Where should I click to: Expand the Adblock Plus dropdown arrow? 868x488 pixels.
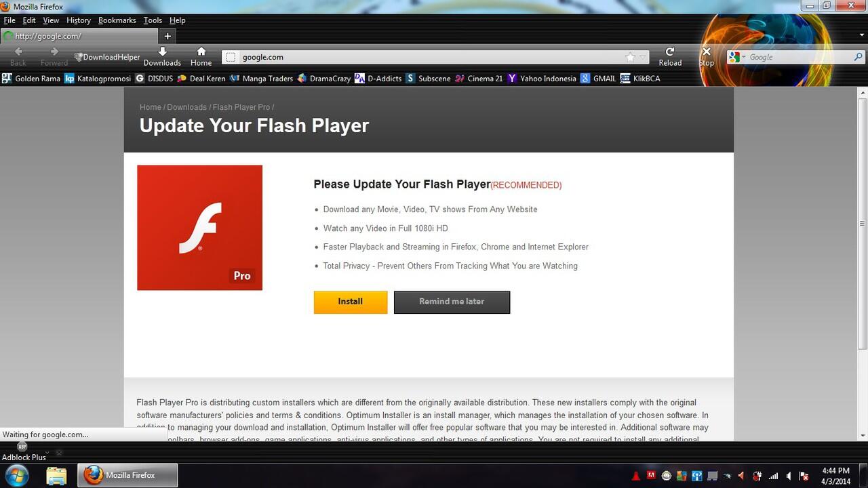47,452
